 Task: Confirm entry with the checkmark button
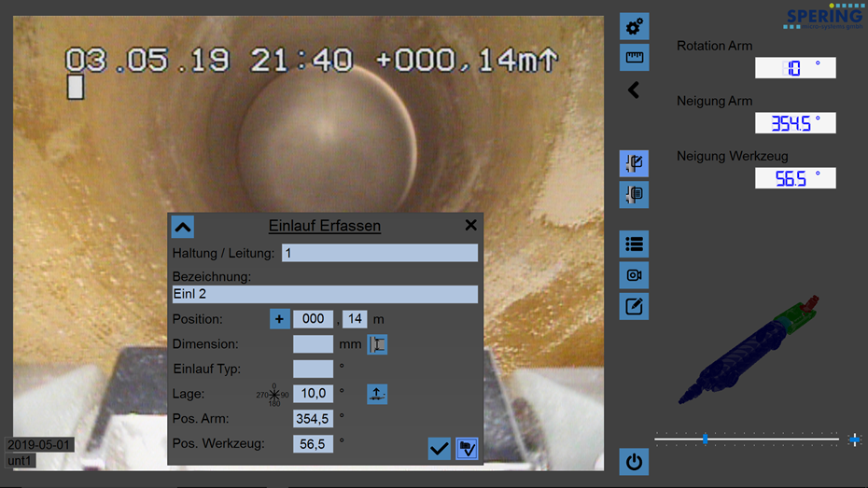[x=439, y=449]
